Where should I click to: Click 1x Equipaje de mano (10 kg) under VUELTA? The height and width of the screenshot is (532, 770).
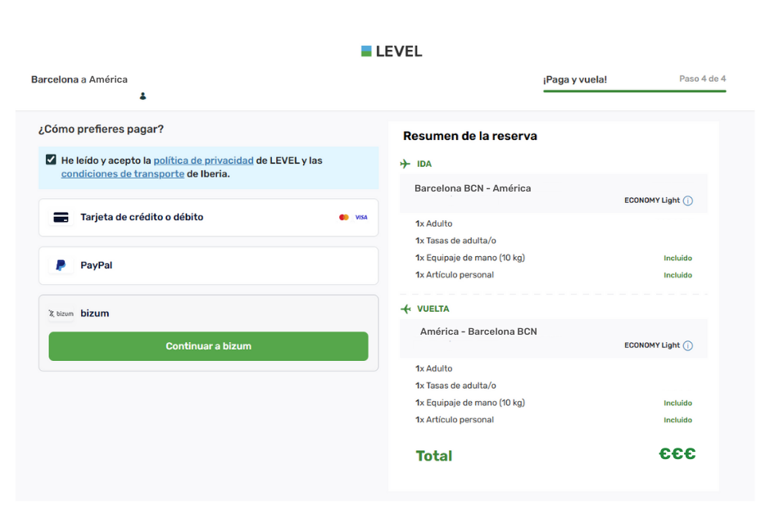(x=470, y=403)
